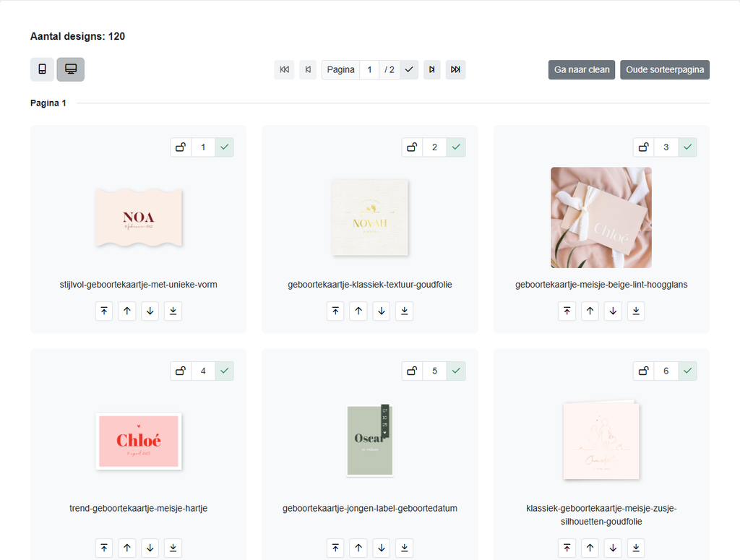Go to next page arrow
Image resolution: width=740 pixels, height=560 pixels.
pyautogui.click(x=432, y=70)
